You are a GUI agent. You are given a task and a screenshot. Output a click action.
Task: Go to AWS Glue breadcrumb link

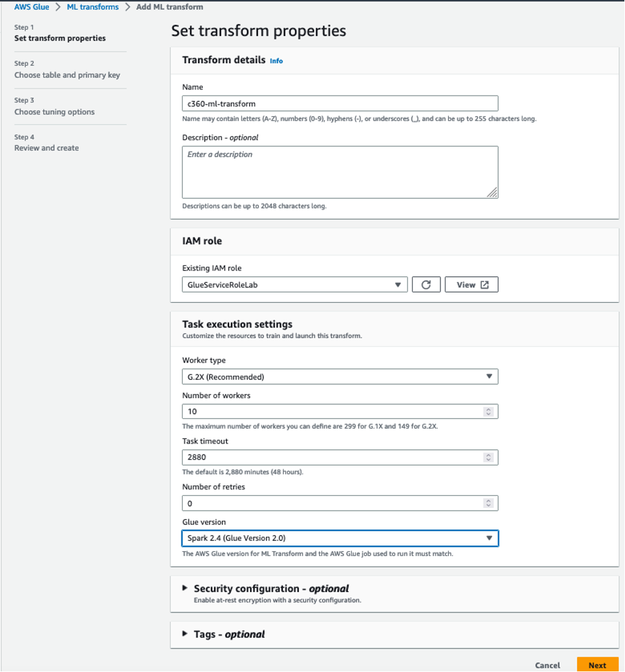click(x=32, y=7)
